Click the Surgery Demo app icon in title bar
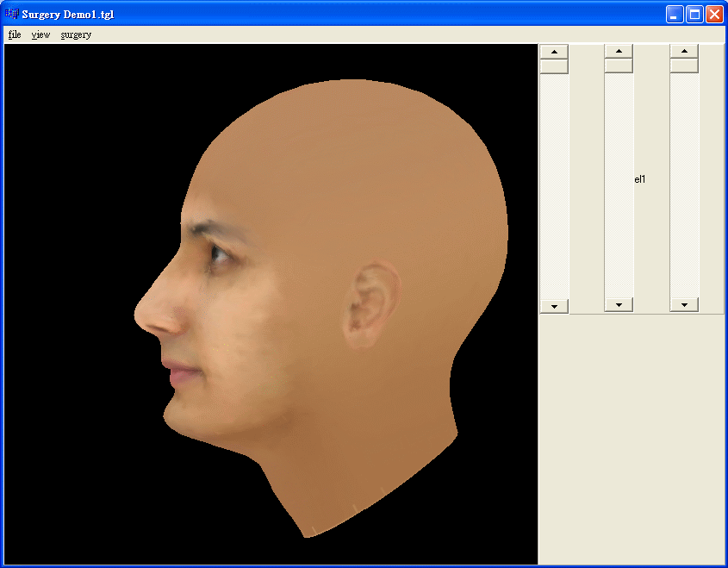 click(x=11, y=14)
